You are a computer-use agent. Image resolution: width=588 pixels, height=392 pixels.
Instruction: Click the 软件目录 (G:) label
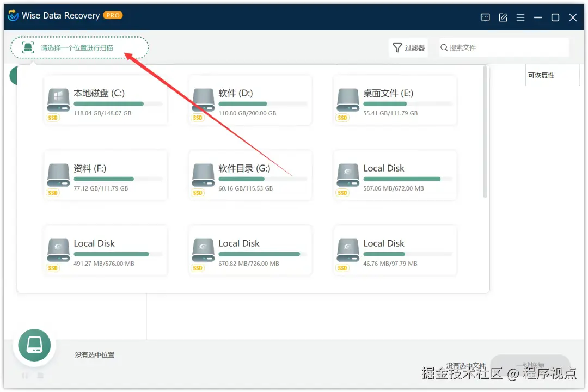[244, 168]
